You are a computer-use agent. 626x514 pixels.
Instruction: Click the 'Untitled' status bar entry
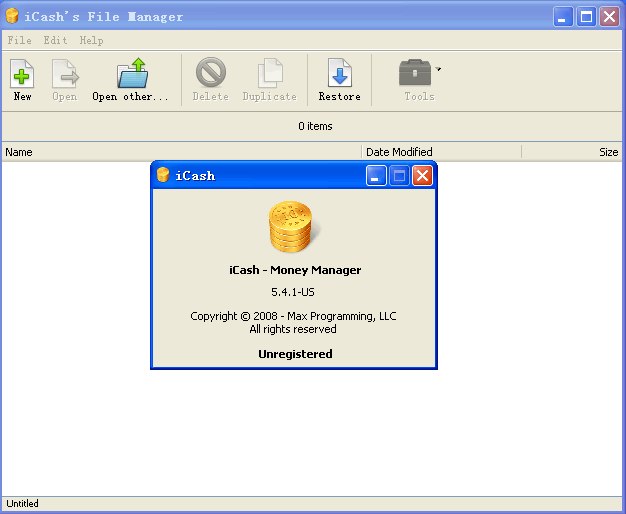pyautogui.click(x=22, y=504)
